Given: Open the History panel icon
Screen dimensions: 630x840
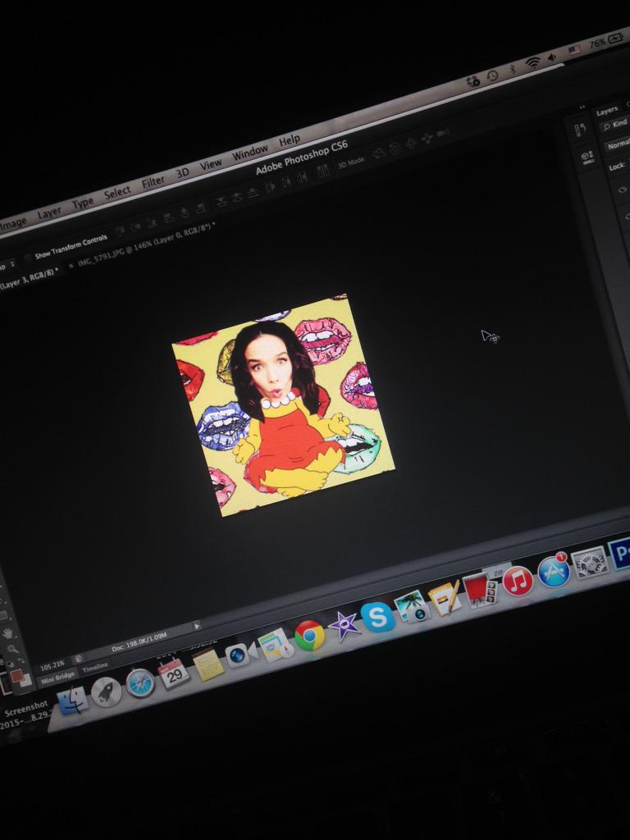Looking at the screenshot, I should (582, 129).
